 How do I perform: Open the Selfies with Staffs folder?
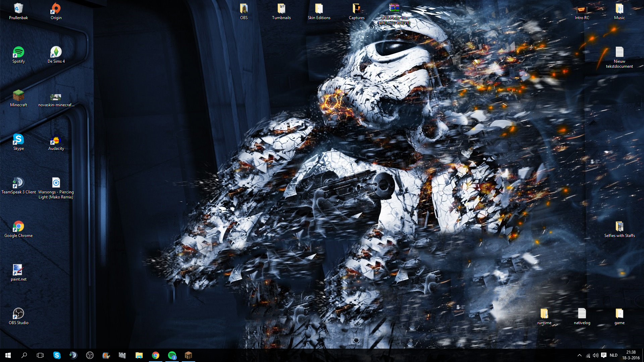click(x=620, y=229)
